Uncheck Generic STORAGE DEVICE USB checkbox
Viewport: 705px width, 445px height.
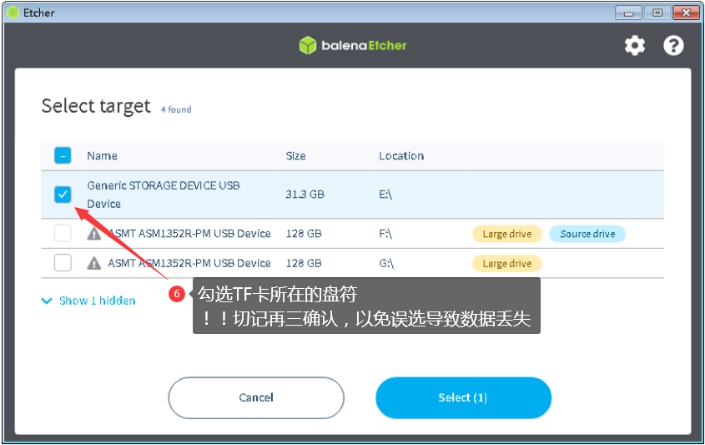[62, 194]
